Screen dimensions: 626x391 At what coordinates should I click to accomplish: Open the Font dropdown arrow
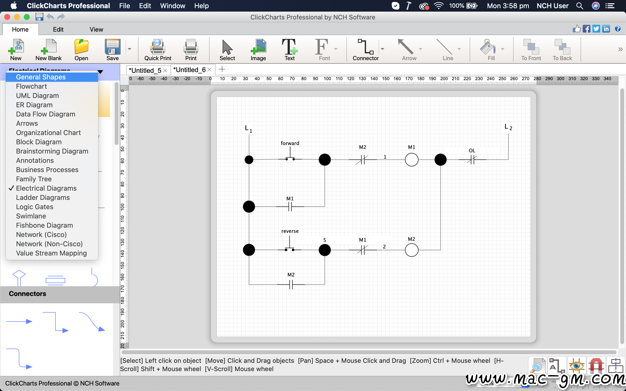pyautogui.click(x=335, y=49)
